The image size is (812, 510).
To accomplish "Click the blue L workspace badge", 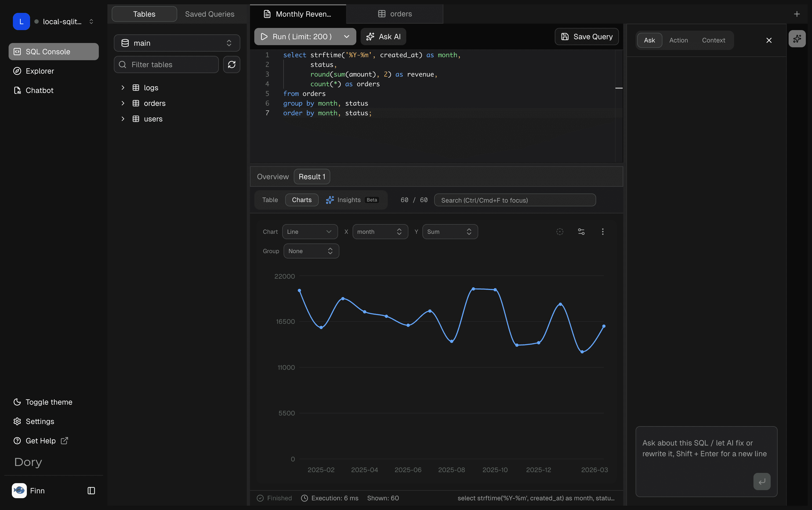I will coord(21,21).
